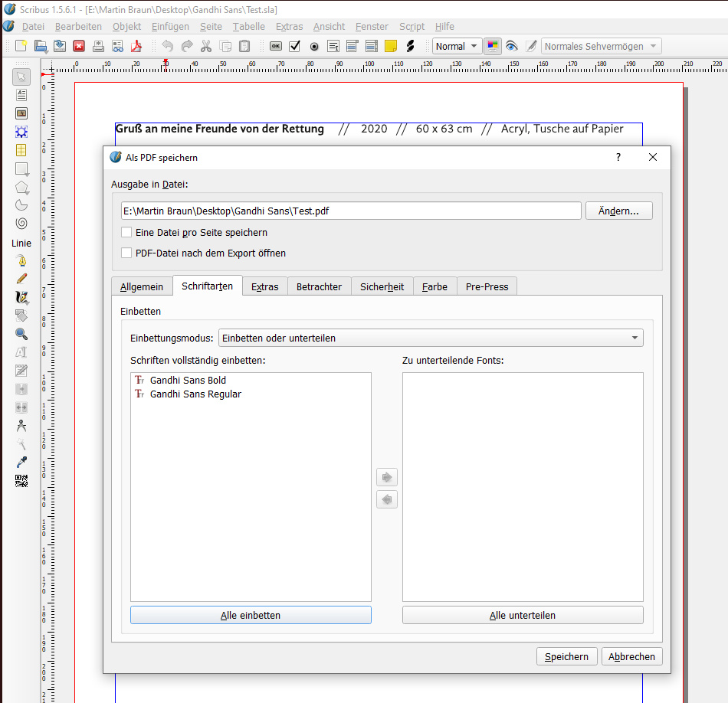Viewport: 728px width, 703px height.
Task: Select the Zoom magnifier tool
Action: coord(21,334)
